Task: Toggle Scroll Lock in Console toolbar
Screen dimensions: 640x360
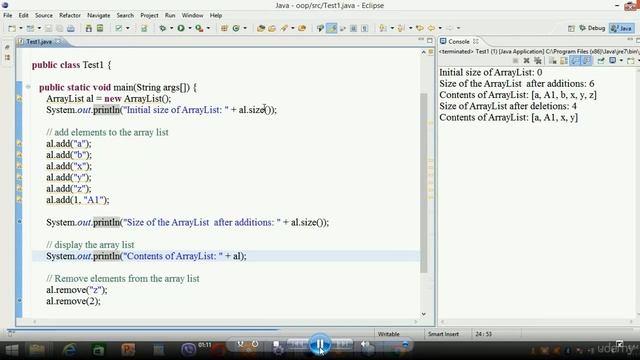Action: 564,61
